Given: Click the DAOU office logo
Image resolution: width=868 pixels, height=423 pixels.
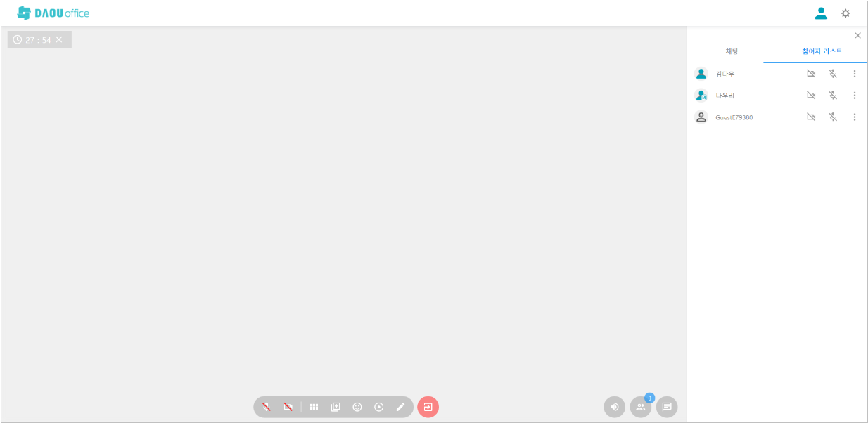Looking at the screenshot, I should (53, 13).
